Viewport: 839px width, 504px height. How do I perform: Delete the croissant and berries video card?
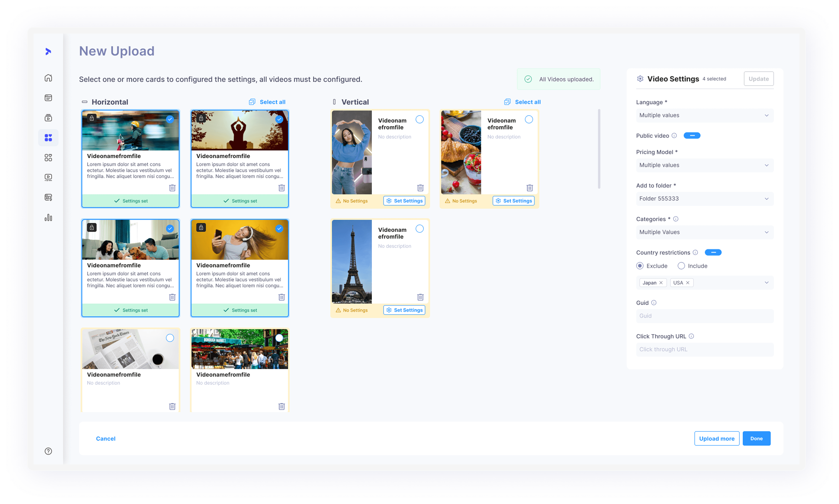530,188
